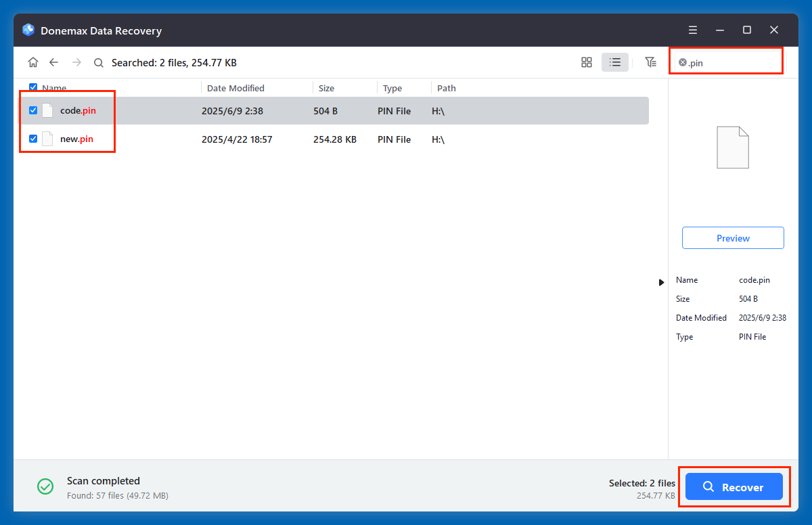The image size is (812, 525).
Task: Clear the .pin search with the X icon
Action: 683,63
